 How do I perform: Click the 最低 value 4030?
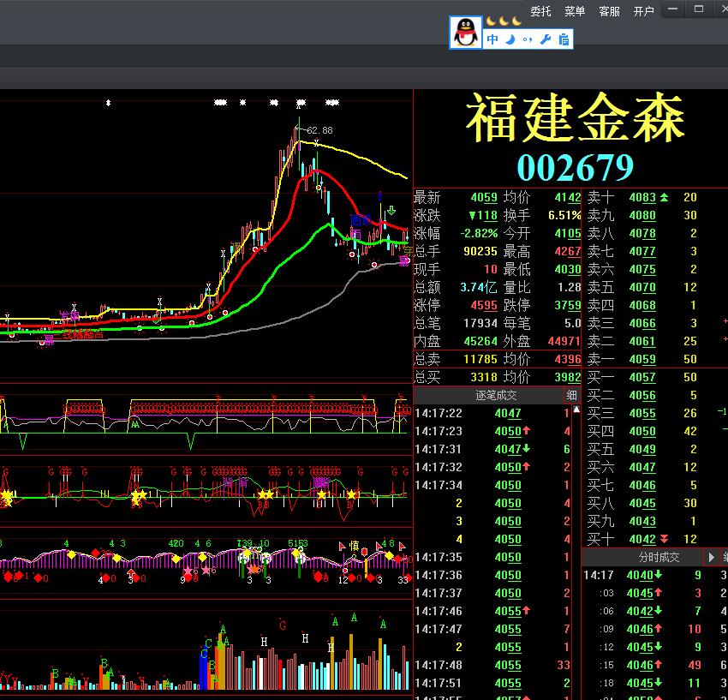(567, 269)
